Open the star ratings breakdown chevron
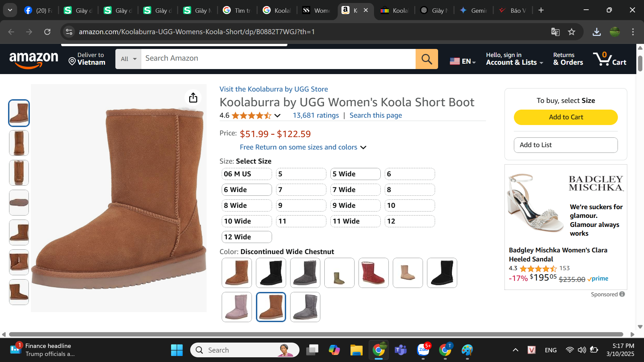 pyautogui.click(x=277, y=116)
